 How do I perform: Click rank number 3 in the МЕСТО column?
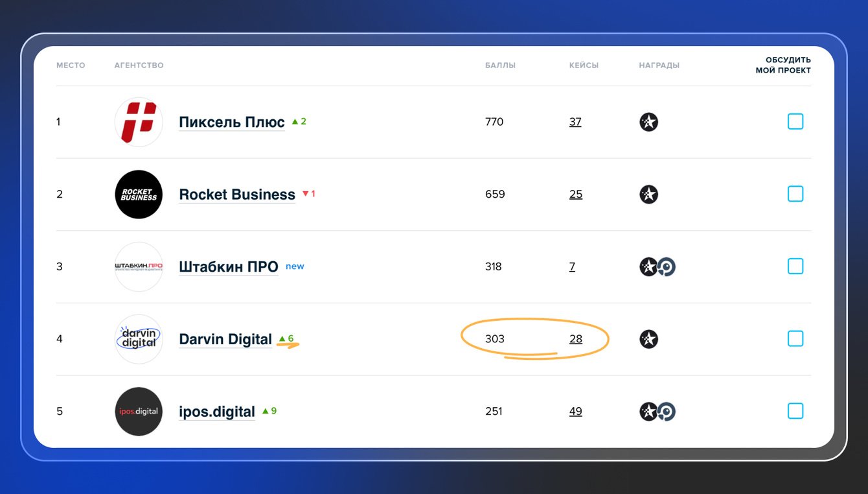[x=60, y=266]
